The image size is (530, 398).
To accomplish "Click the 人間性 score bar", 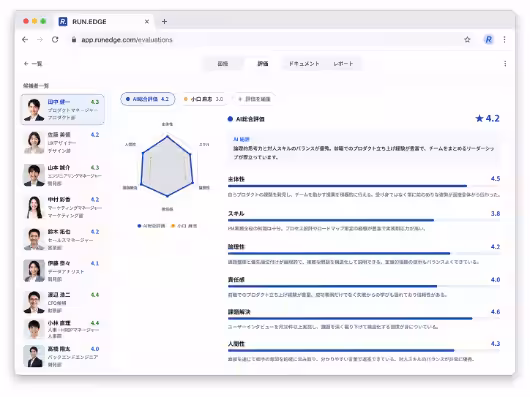I will click(x=364, y=351).
